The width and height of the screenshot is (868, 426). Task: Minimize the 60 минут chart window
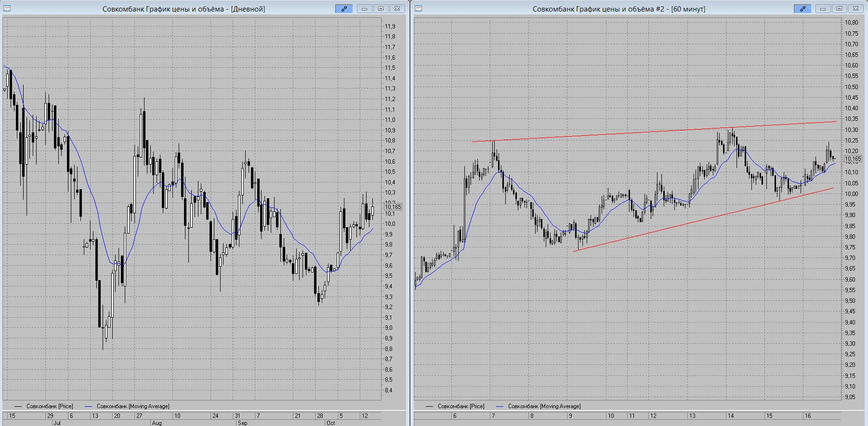point(823,9)
